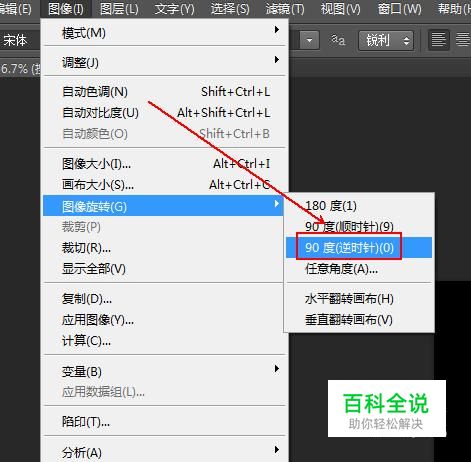Click the left align text icon
Screen dimensions: 471x462
(438, 40)
